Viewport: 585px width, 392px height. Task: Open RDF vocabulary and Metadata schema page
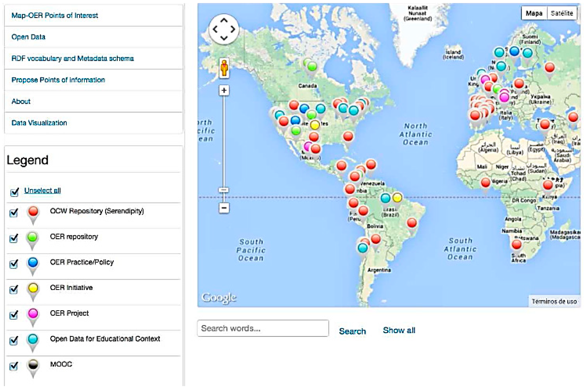click(x=73, y=58)
